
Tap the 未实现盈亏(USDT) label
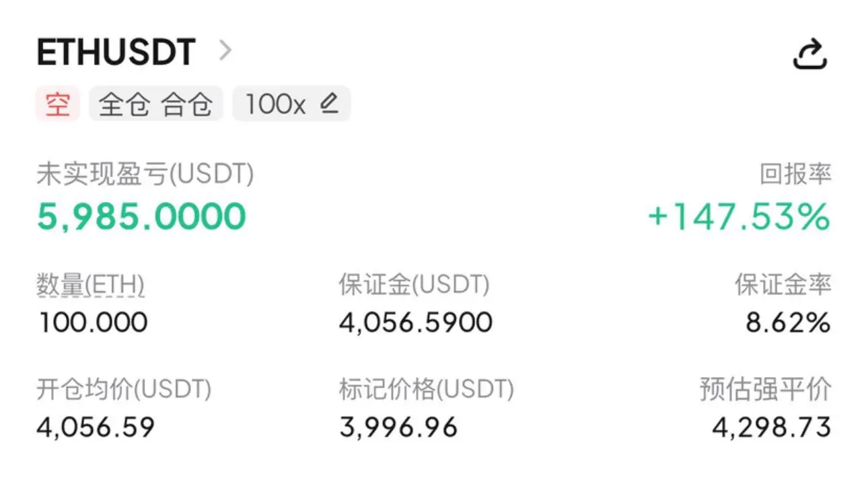point(145,175)
